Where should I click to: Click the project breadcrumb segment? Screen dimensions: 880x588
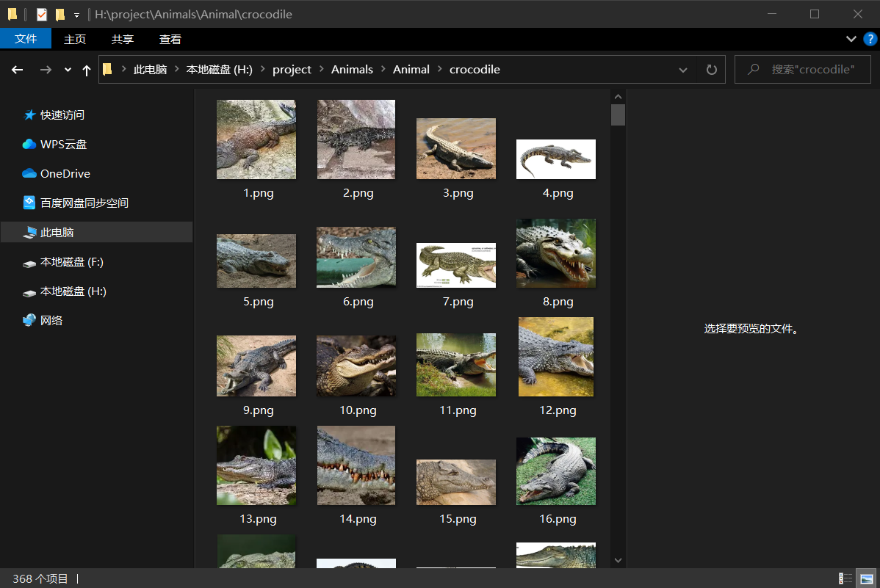pos(292,70)
